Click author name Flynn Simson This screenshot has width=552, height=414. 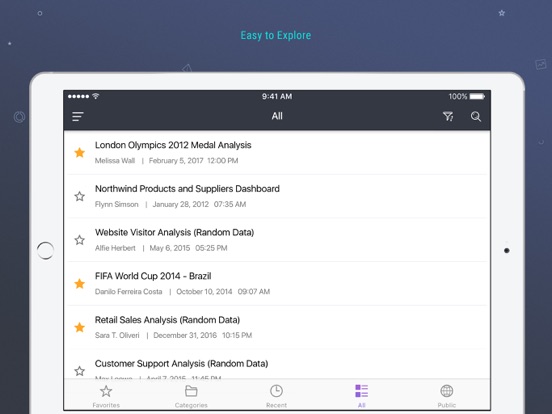pyautogui.click(x=117, y=205)
